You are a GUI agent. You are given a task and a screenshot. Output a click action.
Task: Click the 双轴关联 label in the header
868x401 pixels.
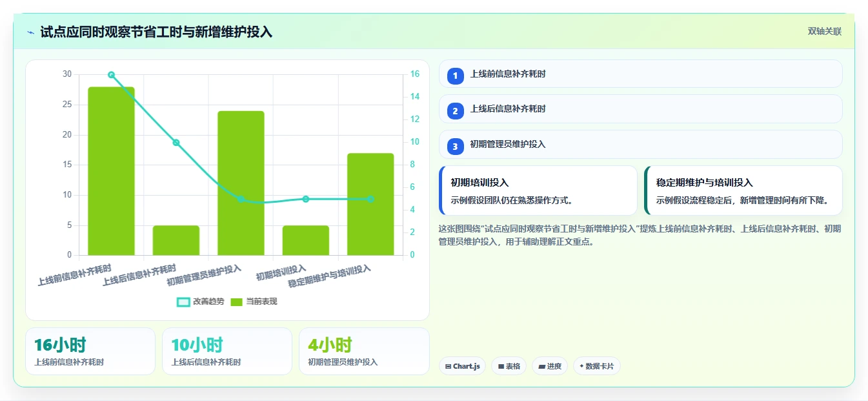pos(825,32)
